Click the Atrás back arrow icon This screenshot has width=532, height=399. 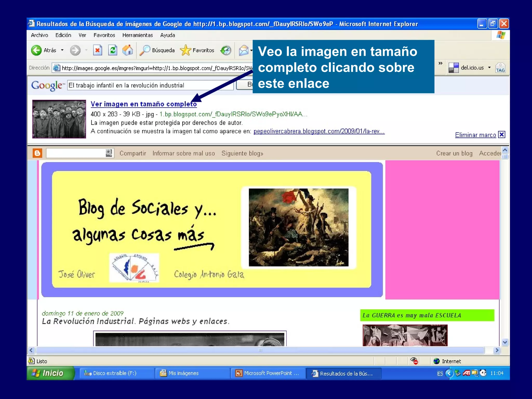pos(36,50)
